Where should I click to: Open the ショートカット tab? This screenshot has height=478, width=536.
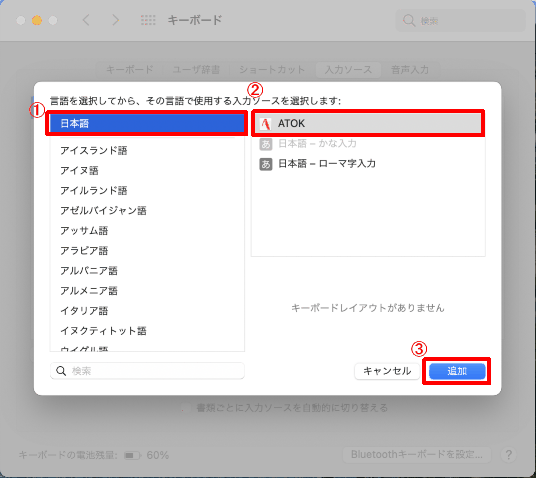[272, 70]
